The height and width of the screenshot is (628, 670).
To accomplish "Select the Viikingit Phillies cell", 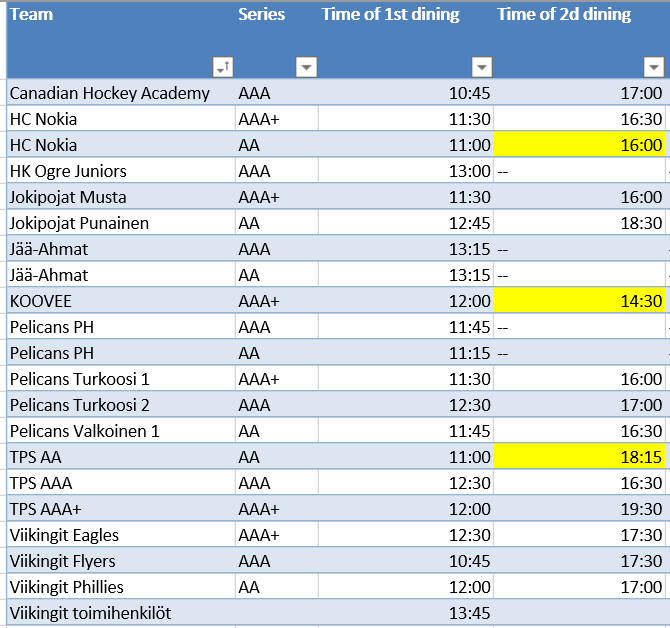I will [120, 587].
